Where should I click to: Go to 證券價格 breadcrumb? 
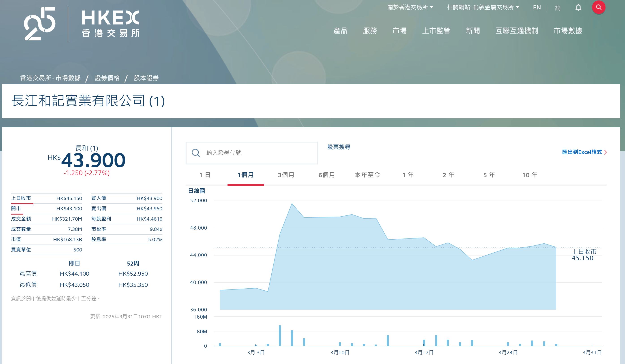pos(107,78)
